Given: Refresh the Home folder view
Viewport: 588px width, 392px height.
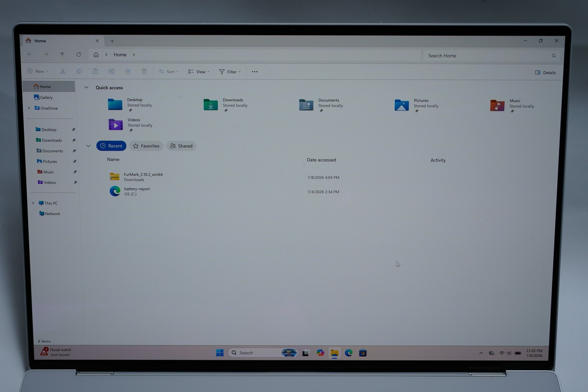Looking at the screenshot, I should tap(79, 54).
